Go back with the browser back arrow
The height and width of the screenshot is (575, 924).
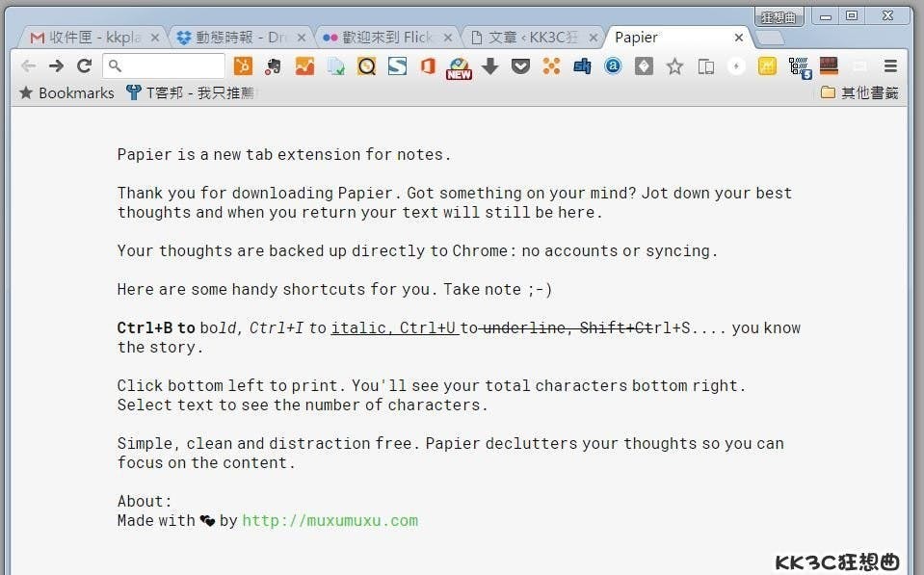[x=28, y=66]
